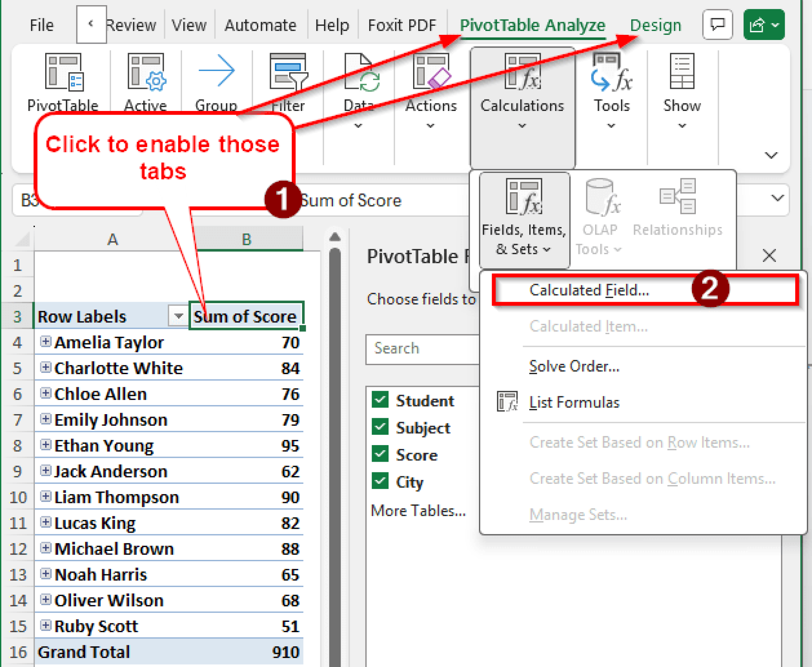Screen dimensions: 812x667
Task: Choose Calculated Field from the menu
Action: [589, 290]
